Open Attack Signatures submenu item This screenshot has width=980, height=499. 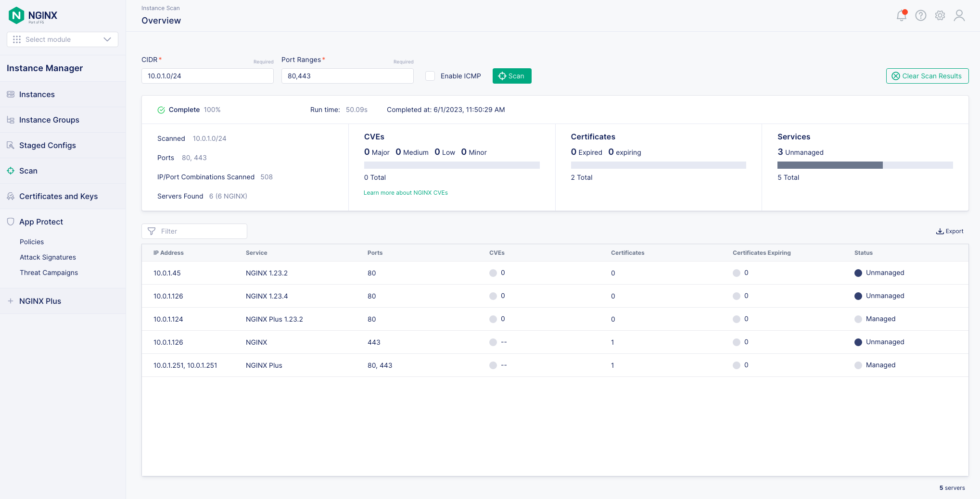(x=48, y=257)
